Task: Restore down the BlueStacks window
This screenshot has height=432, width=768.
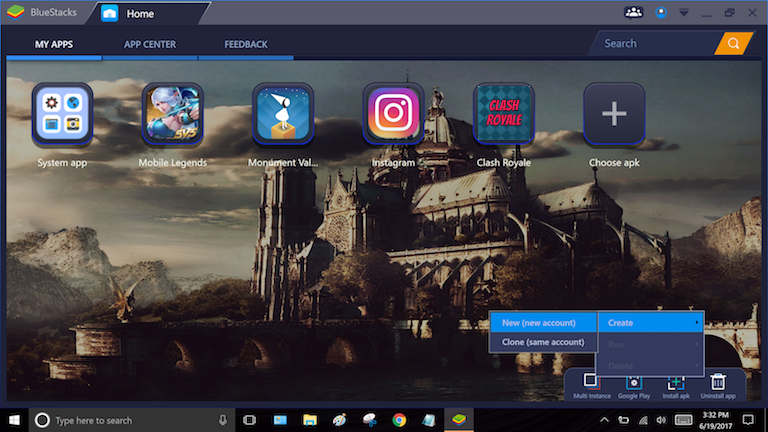Action: pyautogui.click(x=730, y=13)
